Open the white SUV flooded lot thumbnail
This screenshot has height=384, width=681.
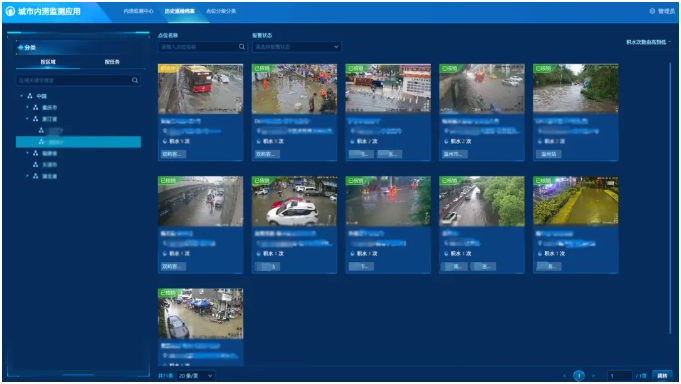tap(294, 201)
